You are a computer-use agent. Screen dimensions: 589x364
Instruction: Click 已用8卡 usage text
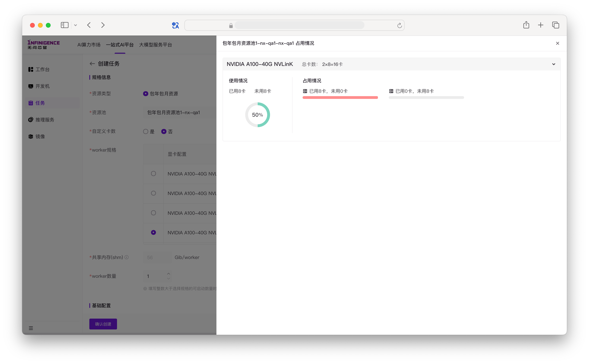(x=237, y=91)
